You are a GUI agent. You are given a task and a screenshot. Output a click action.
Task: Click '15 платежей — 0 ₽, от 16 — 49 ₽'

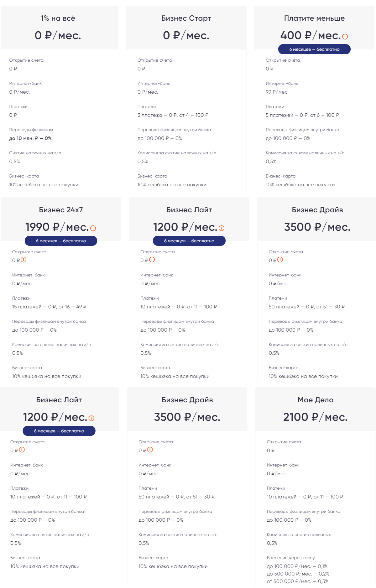click(x=49, y=307)
